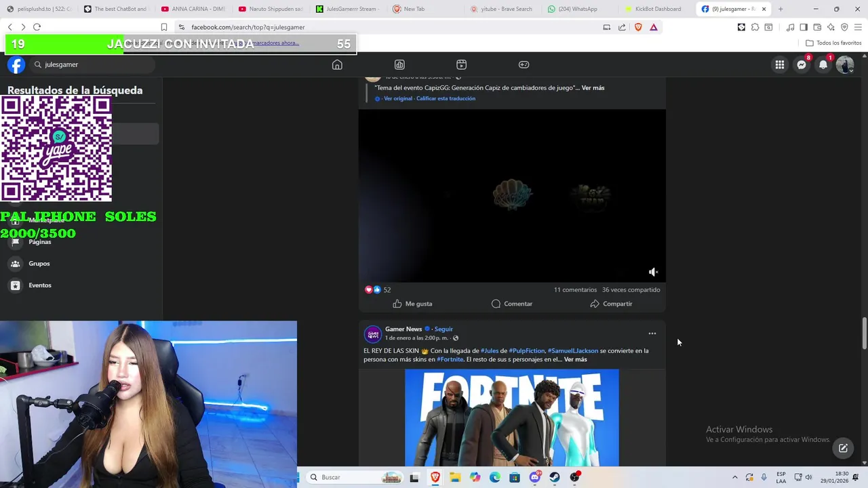
Task: Open Facebook apps menu grid icon
Action: click(x=780, y=64)
